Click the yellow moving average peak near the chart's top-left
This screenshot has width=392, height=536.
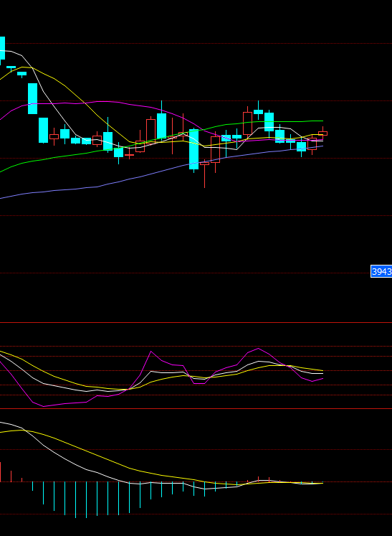coord(22,67)
